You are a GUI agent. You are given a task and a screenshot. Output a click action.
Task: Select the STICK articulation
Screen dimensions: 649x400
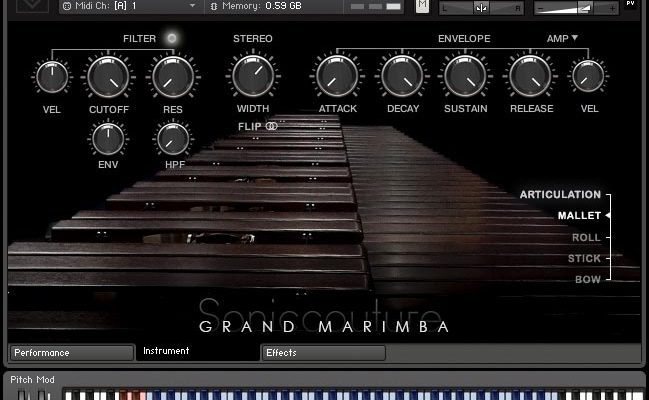click(584, 258)
